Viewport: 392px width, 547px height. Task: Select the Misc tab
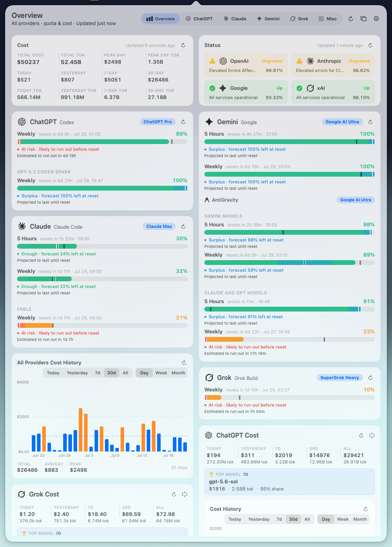(x=328, y=19)
